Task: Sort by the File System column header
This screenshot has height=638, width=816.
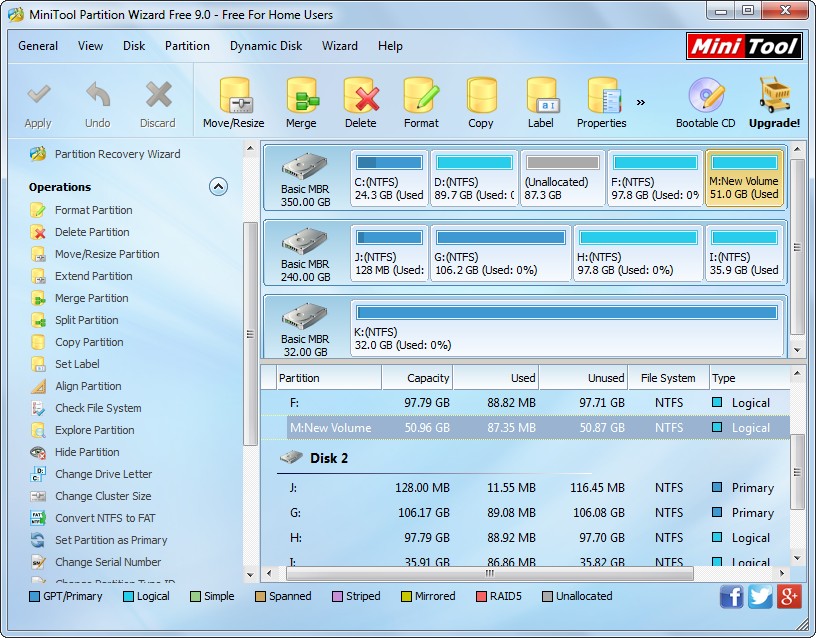Action: point(668,378)
